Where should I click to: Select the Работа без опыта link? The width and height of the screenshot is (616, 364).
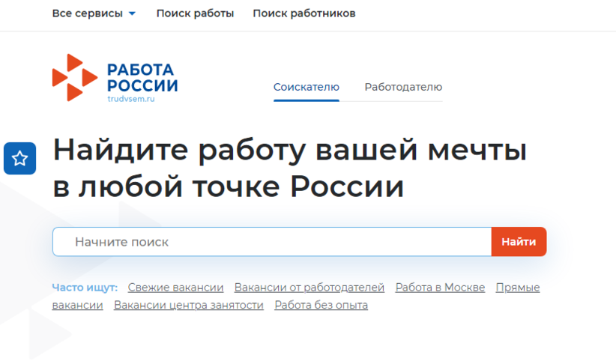(x=321, y=305)
